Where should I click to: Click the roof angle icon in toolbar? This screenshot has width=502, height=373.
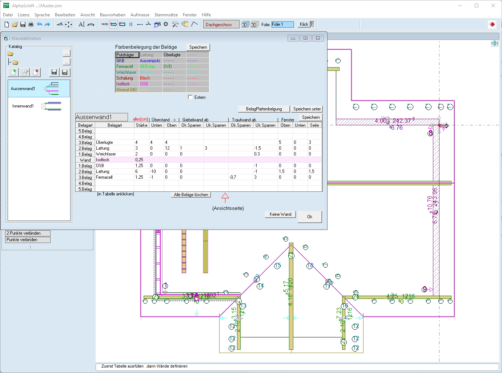pyautogui.click(x=194, y=24)
